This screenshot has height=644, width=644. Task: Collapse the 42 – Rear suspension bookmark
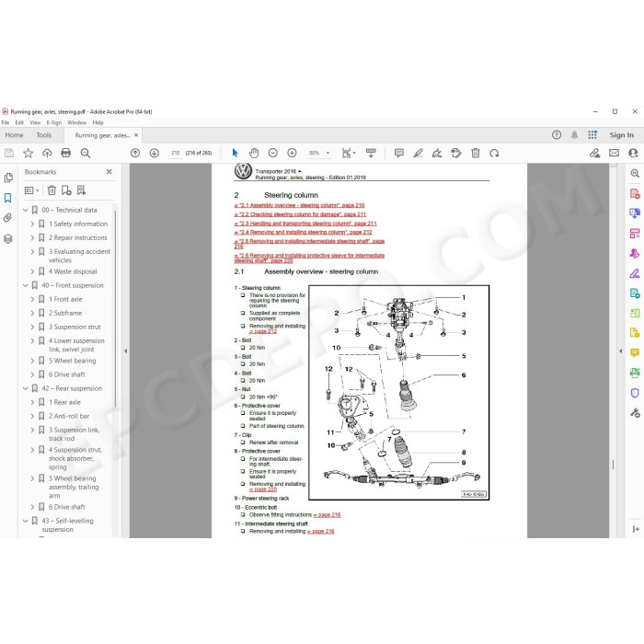(x=26, y=388)
